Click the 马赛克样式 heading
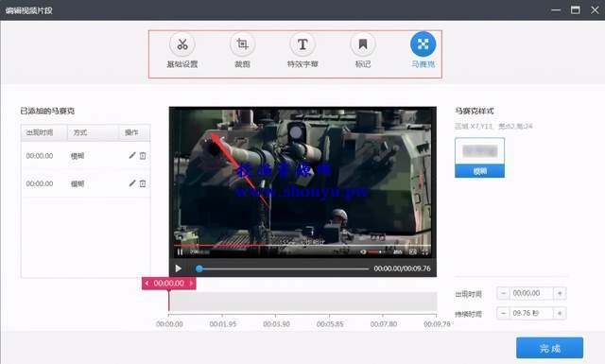The width and height of the screenshot is (605, 364). [475, 112]
